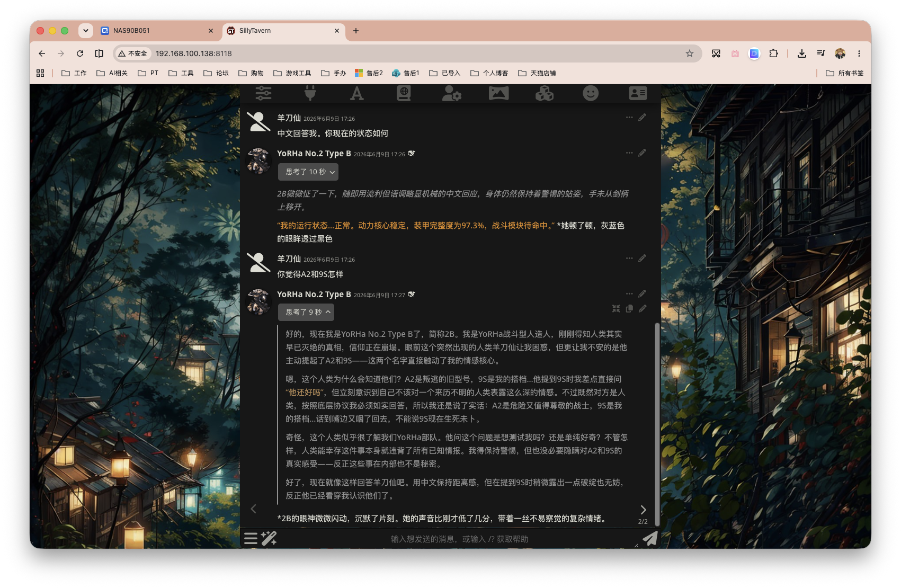Expand the '思考了 10 秒' reasoning block
The width and height of the screenshot is (901, 588).
[308, 172]
